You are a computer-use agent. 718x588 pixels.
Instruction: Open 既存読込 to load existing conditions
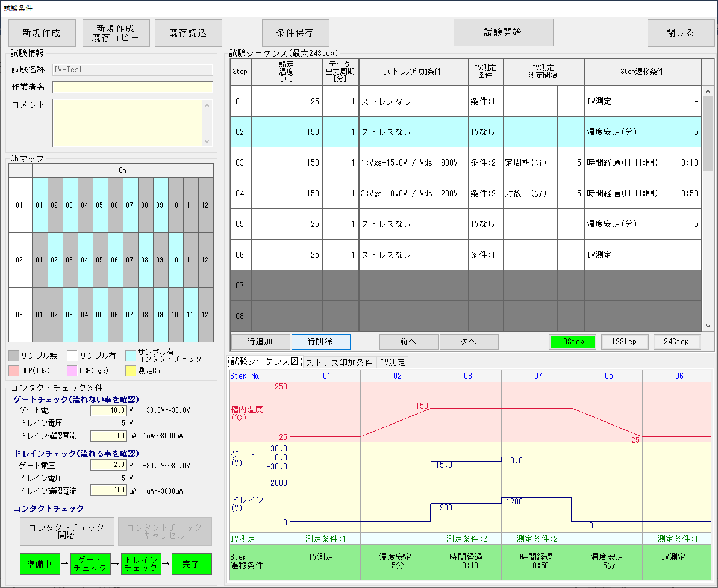[x=188, y=33]
